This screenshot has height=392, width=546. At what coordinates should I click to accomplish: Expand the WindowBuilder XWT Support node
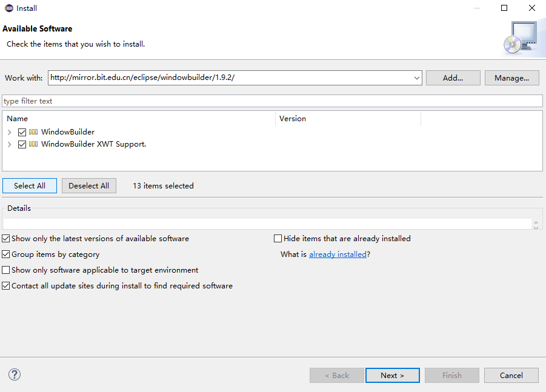[10, 144]
